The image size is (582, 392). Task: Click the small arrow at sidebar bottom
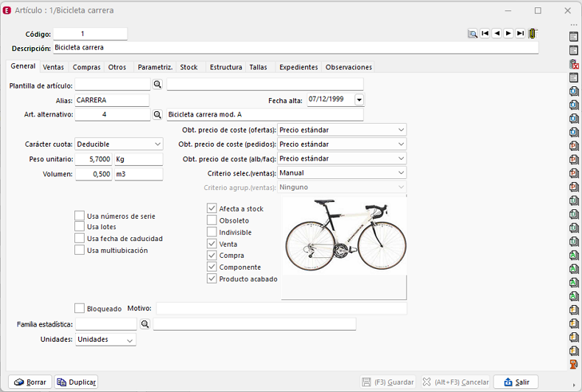click(574, 385)
